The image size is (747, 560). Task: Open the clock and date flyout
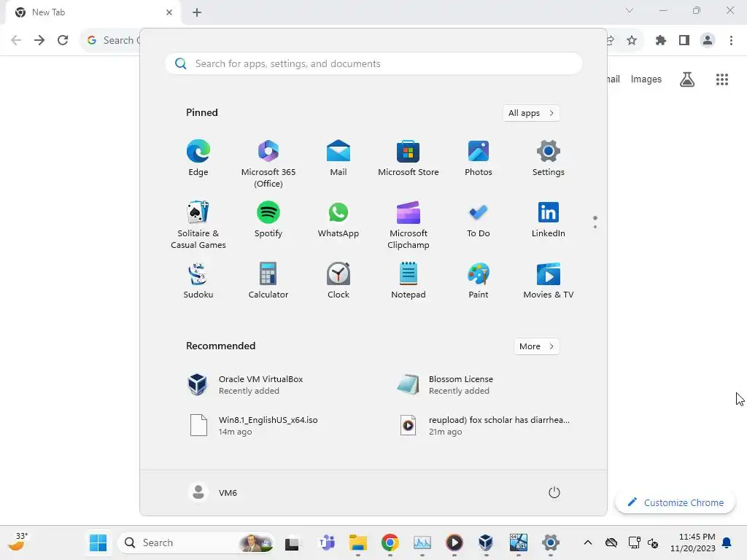click(693, 542)
